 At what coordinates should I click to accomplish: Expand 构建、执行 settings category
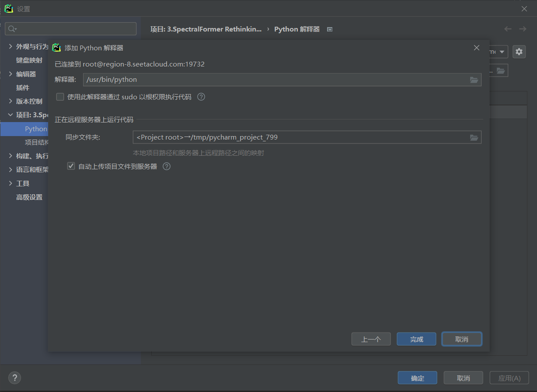coord(11,156)
